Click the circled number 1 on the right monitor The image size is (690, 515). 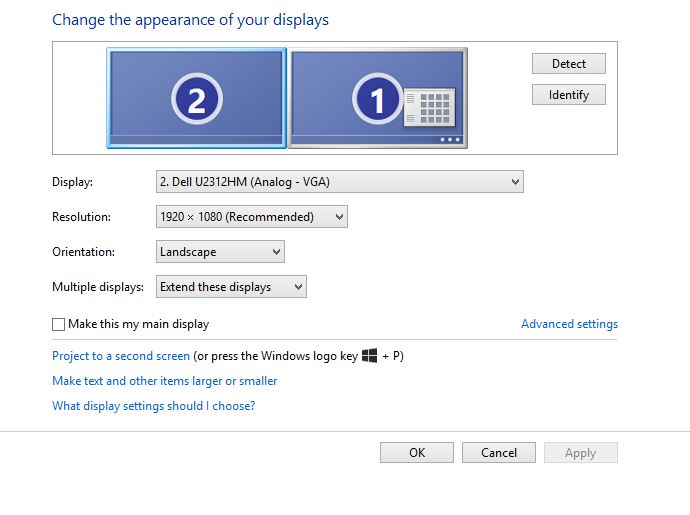pos(377,98)
